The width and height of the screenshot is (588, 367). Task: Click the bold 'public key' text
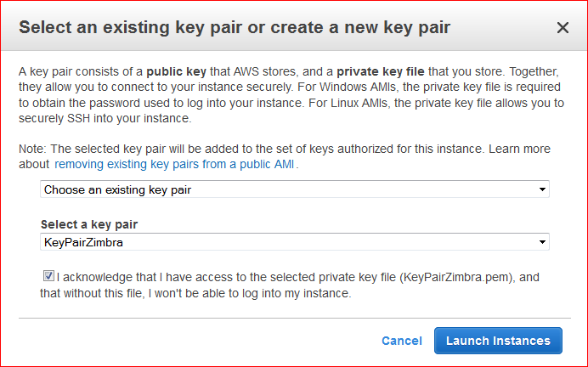coord(176,71)
